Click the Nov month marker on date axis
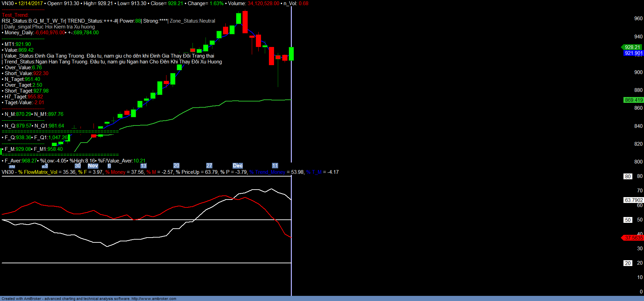This screenshot has width=644, height=301. 93,166
